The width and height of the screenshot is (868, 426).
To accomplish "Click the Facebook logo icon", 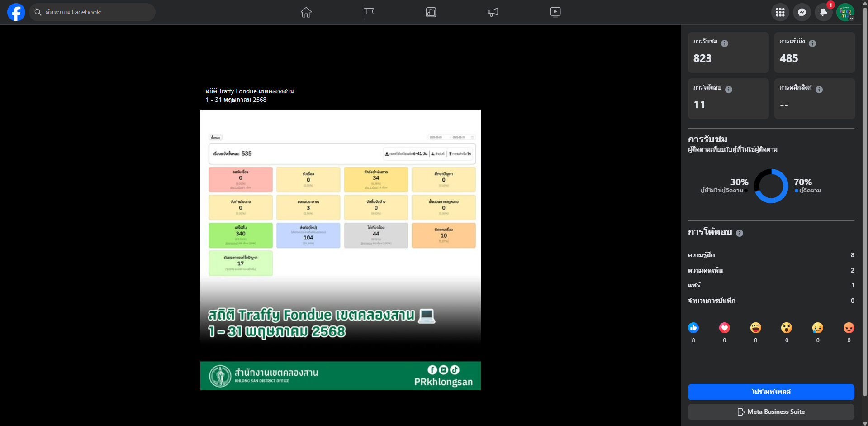I will click(x=16, y=12).
